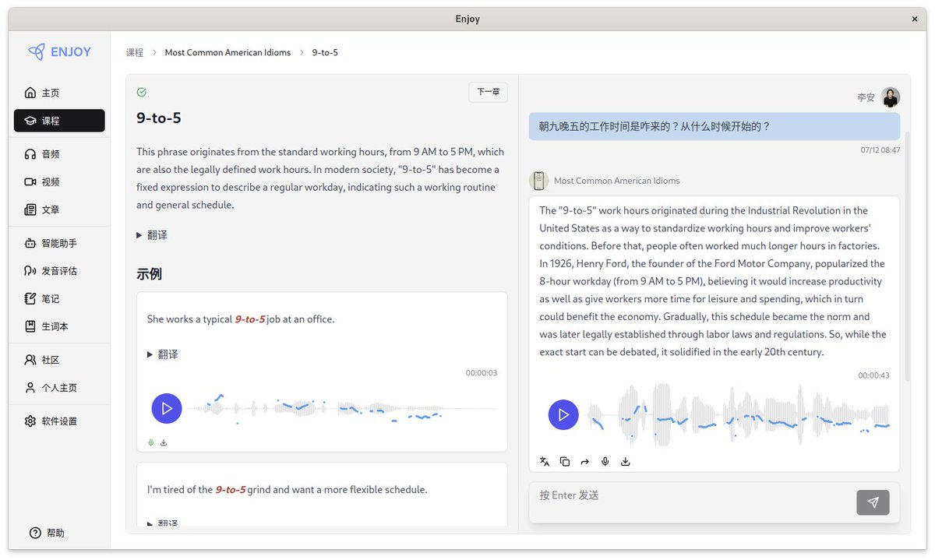
Task: Click the 9-to-5 chapter heading
Action: pyautogui.click(x=159, y=118)
